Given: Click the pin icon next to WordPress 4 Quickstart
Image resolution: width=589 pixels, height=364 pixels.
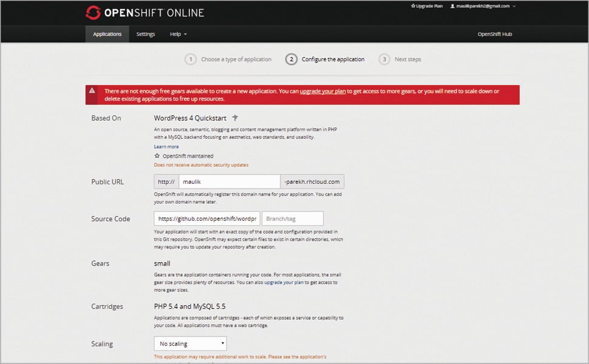Looking at the screenshot, I should [236, 118].
